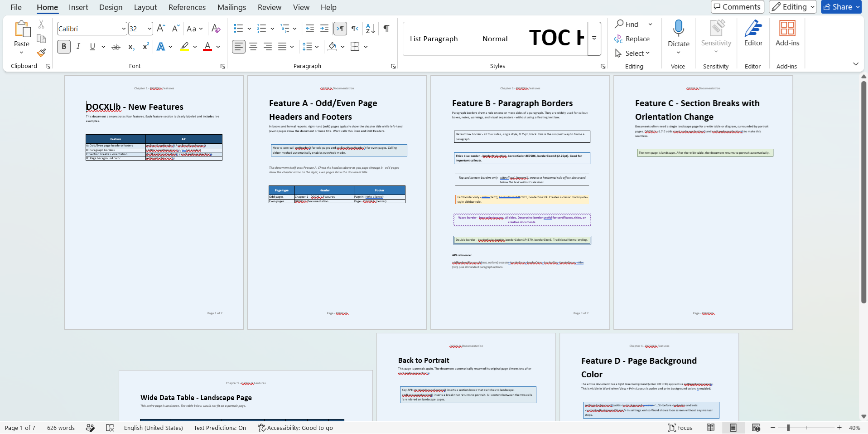Toggle right-to-left text direction
The width and height of the screenshot is (868, 434).
355,29
